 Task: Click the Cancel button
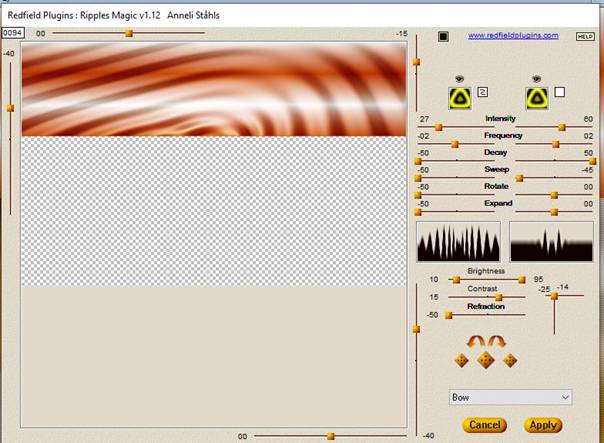point(485,425)
